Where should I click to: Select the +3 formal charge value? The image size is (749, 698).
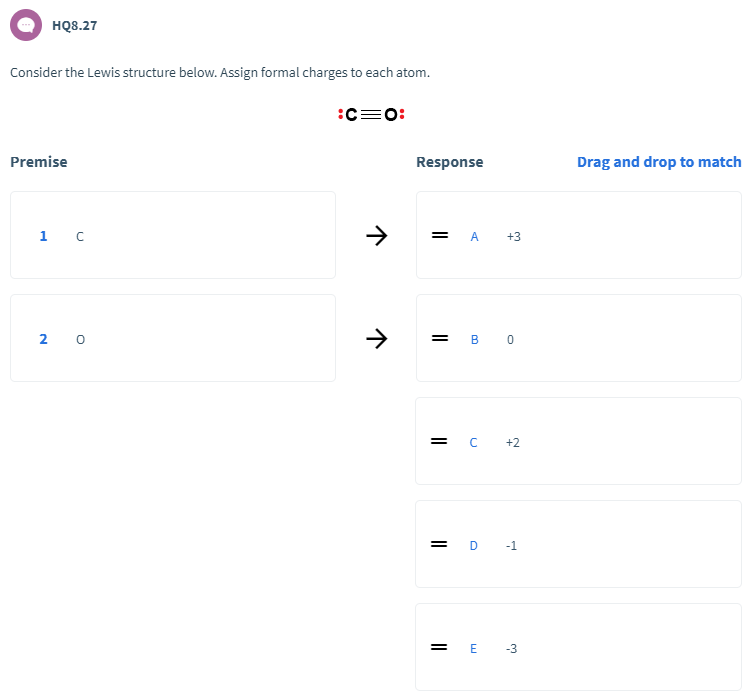pos(513,237)
